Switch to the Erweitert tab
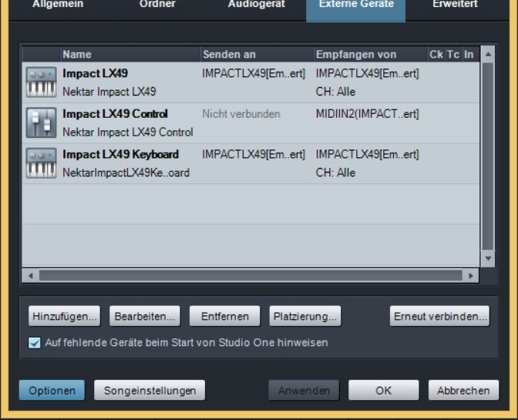Viewport: 518px width, 420px height. tap(455, 4)
